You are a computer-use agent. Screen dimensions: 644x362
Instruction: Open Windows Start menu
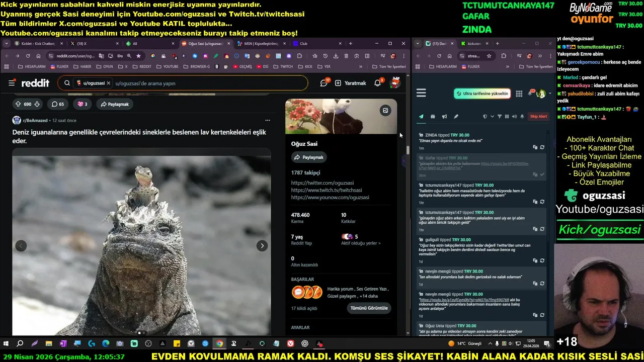[x=6, y=344]
